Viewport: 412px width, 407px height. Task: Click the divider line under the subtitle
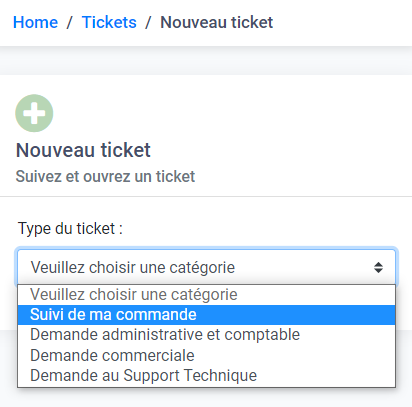click(206, 197)
